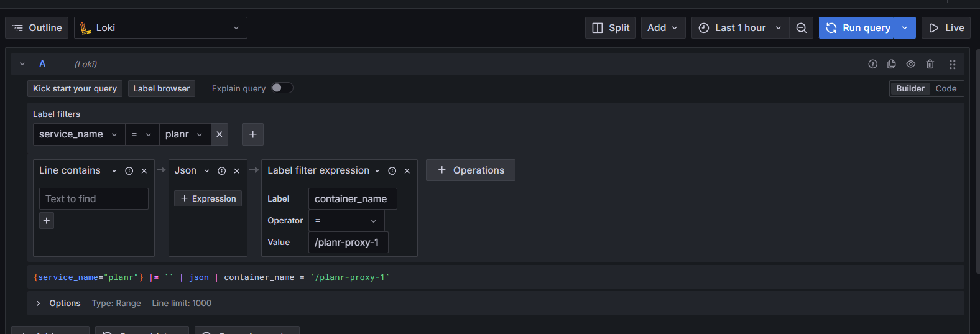This screenshot has width=980, height=334.
Task: Open the Loki data source dropdown
Action: pos(160,28)
